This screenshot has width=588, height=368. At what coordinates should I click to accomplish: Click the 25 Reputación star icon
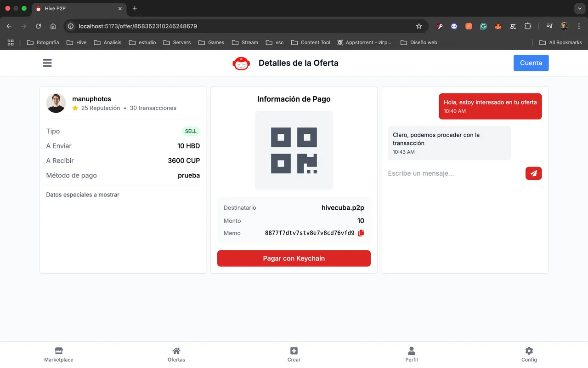[75, 108]
